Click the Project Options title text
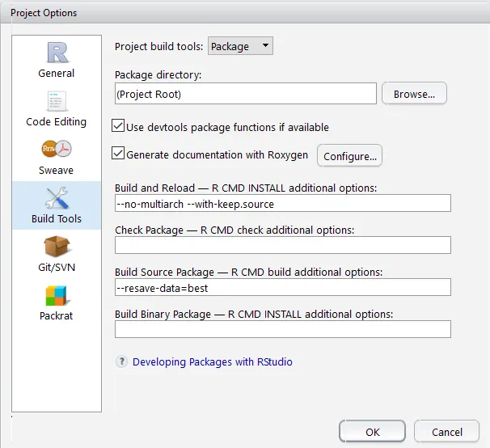 point(44,13)
